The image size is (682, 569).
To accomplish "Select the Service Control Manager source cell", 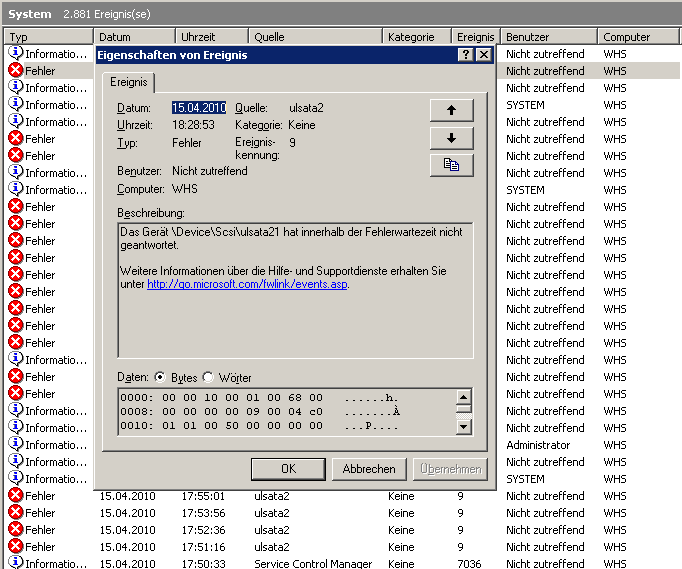I will pyautogui.click(x=313, y=563).
